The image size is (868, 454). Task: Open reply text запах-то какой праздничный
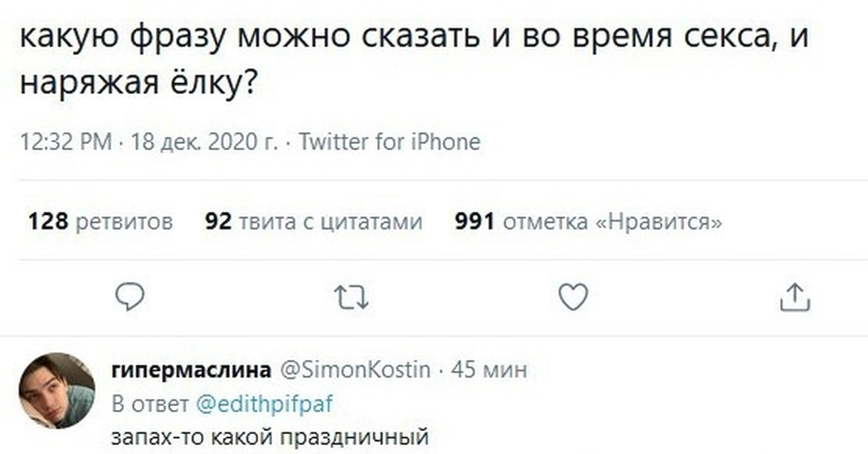click(270, 437)
